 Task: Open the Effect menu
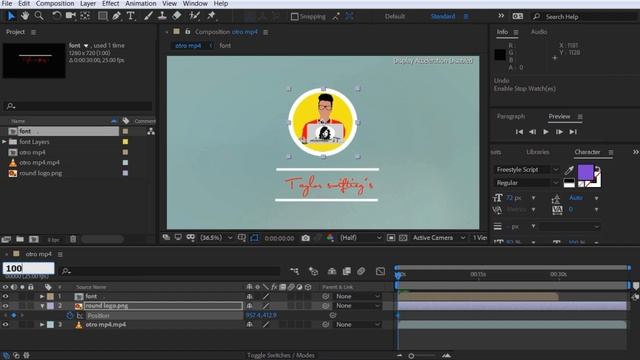(111, 4)
